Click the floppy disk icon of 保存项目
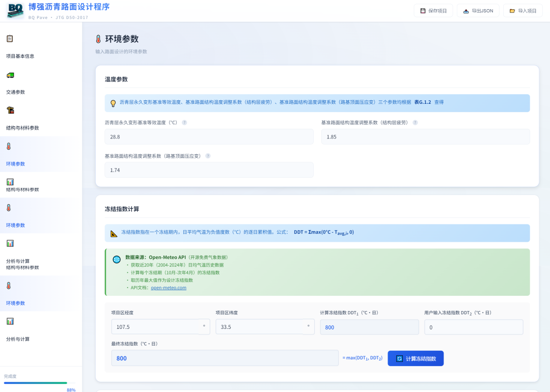 point(423,11)
